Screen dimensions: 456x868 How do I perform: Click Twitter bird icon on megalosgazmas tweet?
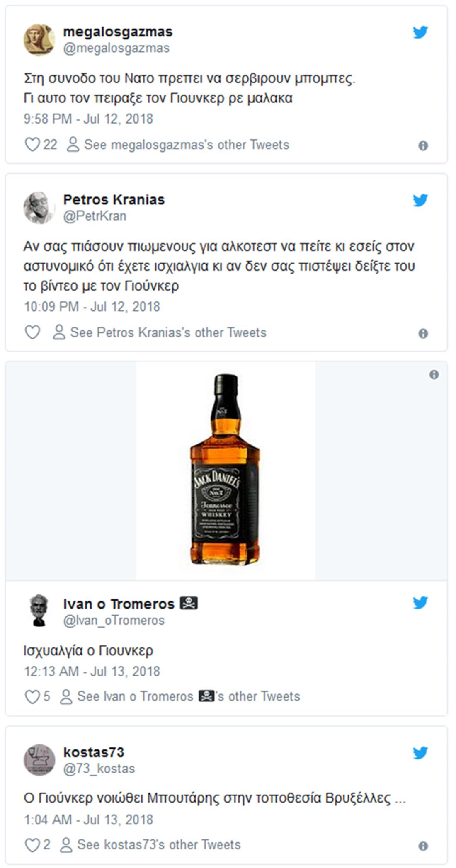(x=420, y=32)
